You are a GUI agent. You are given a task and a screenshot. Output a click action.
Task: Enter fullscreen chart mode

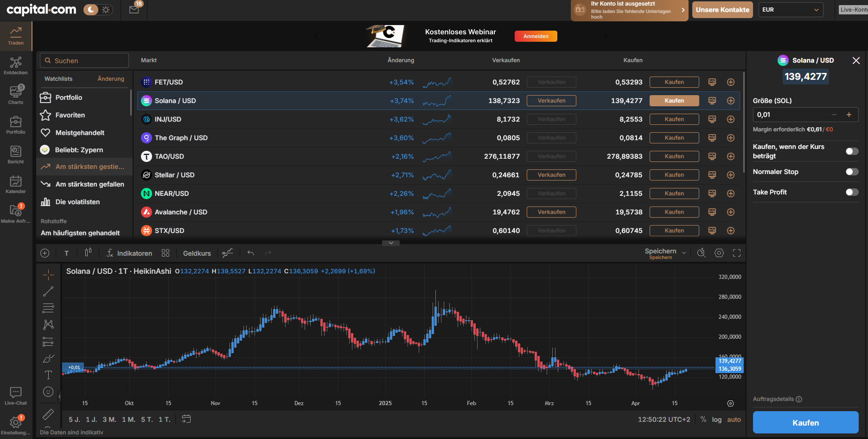[737, 253]
